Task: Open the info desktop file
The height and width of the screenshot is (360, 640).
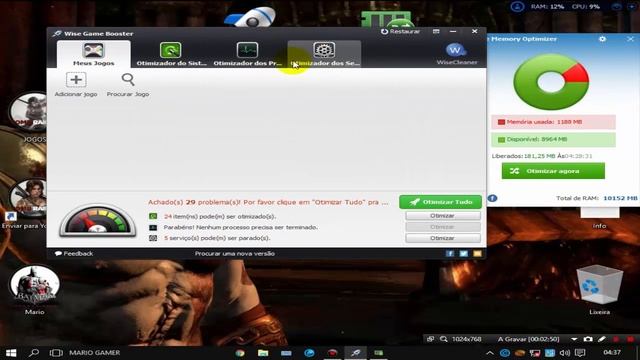Action: point(600,218)
